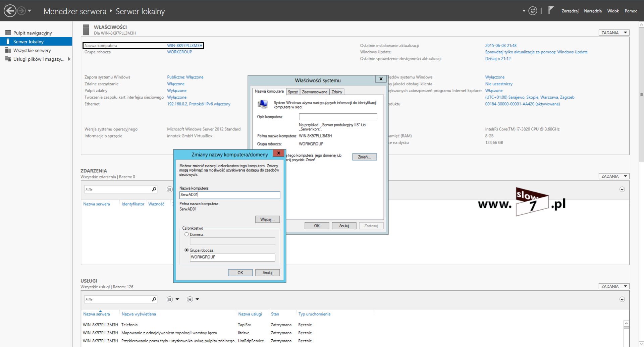Click the refresh icon in header
The height and width of the screenshot is (347, 644).
(533, 11)
